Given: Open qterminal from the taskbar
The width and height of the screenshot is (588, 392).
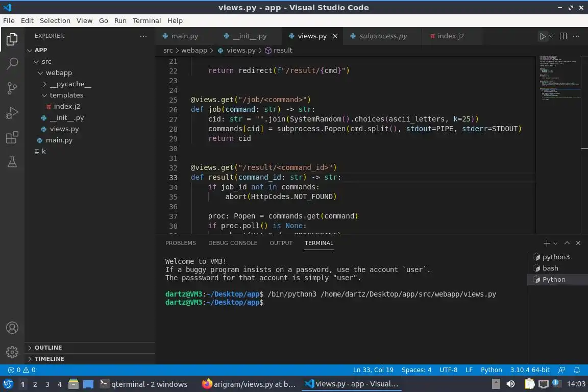Looking at the screenshot, I should point(143,384).
